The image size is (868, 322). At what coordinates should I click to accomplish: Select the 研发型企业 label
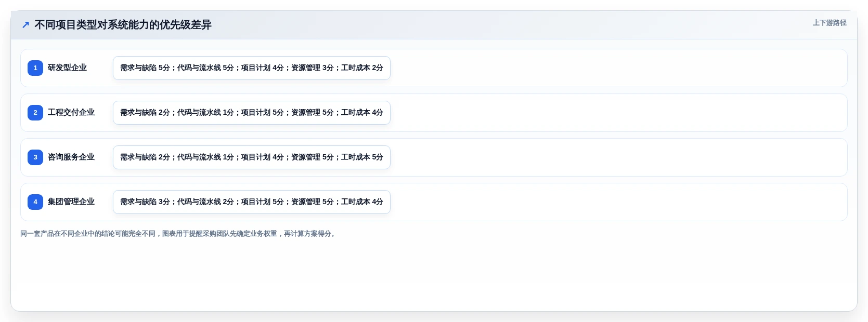point(67,68)
